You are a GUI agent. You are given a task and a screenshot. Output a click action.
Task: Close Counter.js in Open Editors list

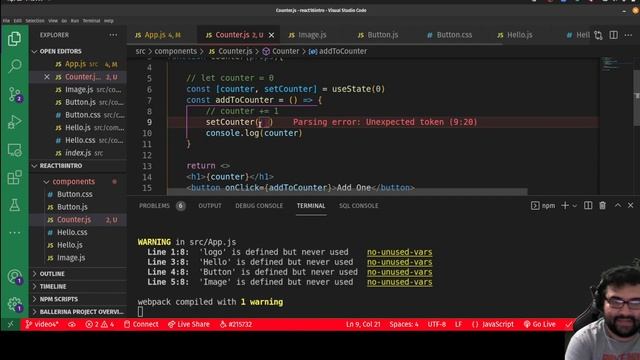(x=47, y=77)
